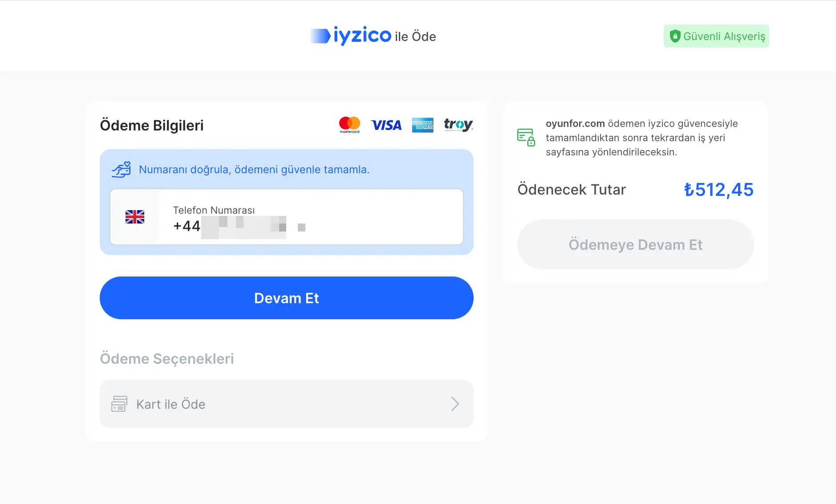Image resolution: width=836 pixels, height=504 pixels.
Task: Click 'Numaranı doğrula, ödemeni güvenle tamamla.' text
Action: point(254,170)
